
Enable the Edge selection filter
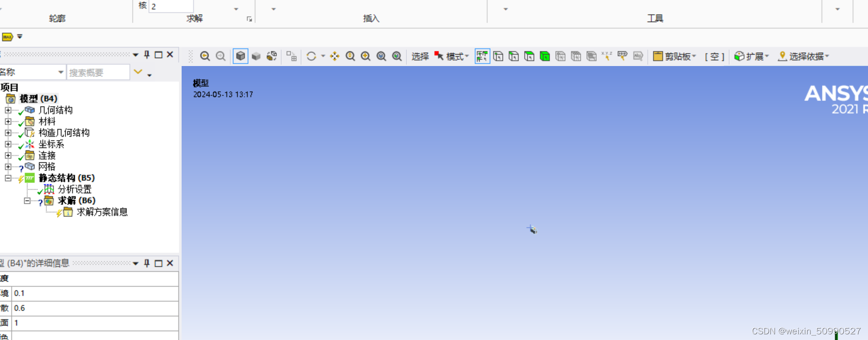point(514,56)
